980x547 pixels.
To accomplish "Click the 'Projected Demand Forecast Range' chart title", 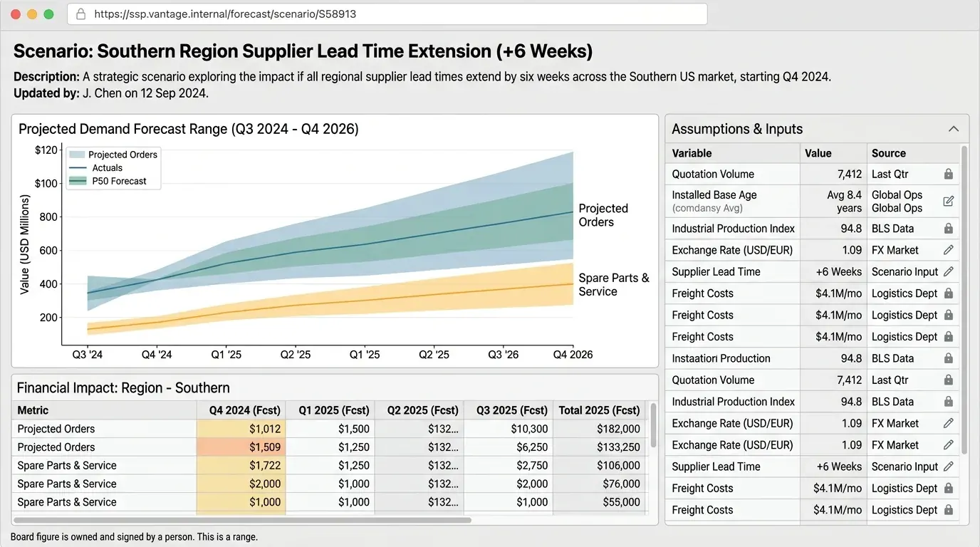I will coord(189,129).
